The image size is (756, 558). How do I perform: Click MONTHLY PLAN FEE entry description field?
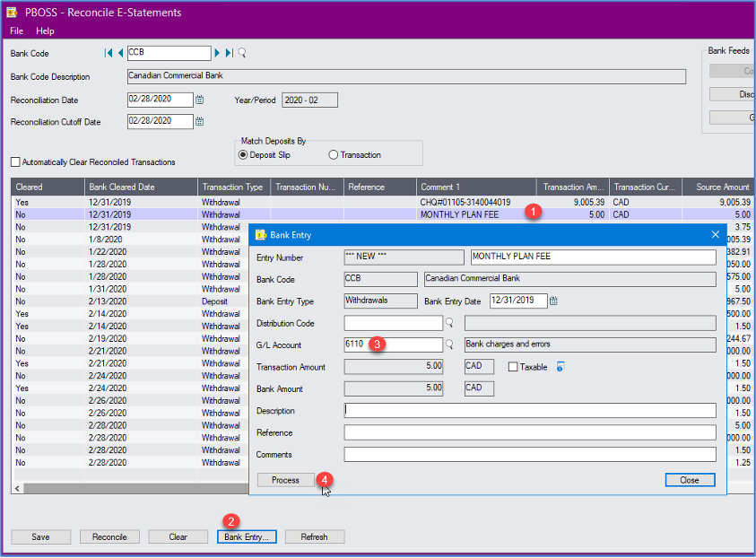coord(593,257)
